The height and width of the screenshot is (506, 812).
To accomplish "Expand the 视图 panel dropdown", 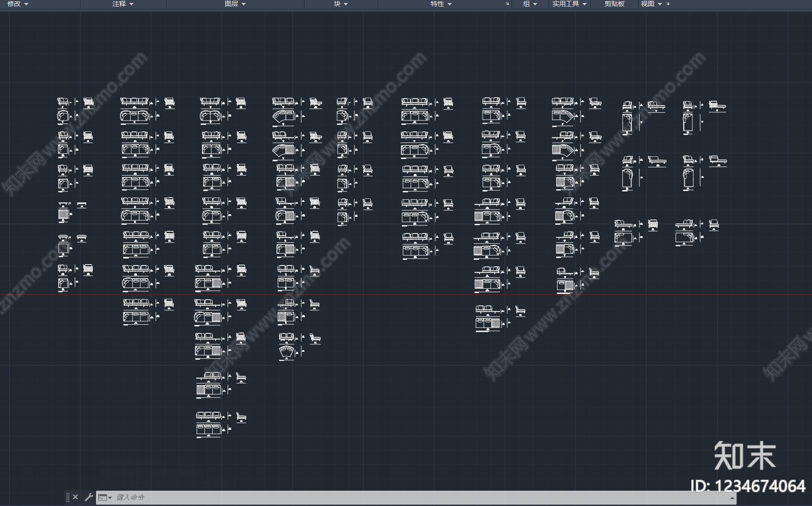I will [651, 4].
